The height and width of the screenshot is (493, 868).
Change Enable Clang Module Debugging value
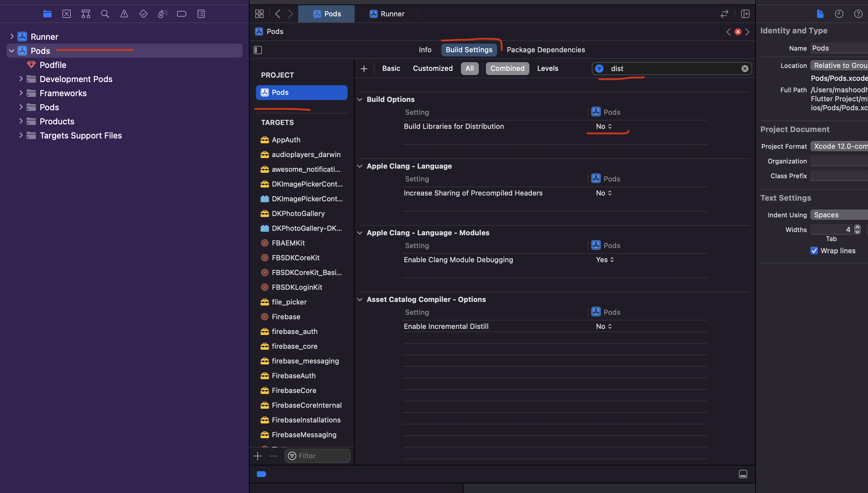605,260
